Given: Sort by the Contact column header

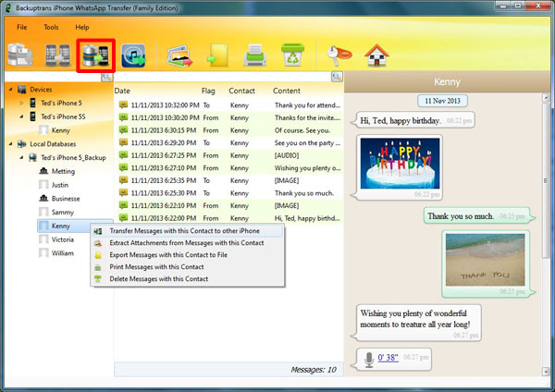Looking at the screenshot, I should [241, 91].
